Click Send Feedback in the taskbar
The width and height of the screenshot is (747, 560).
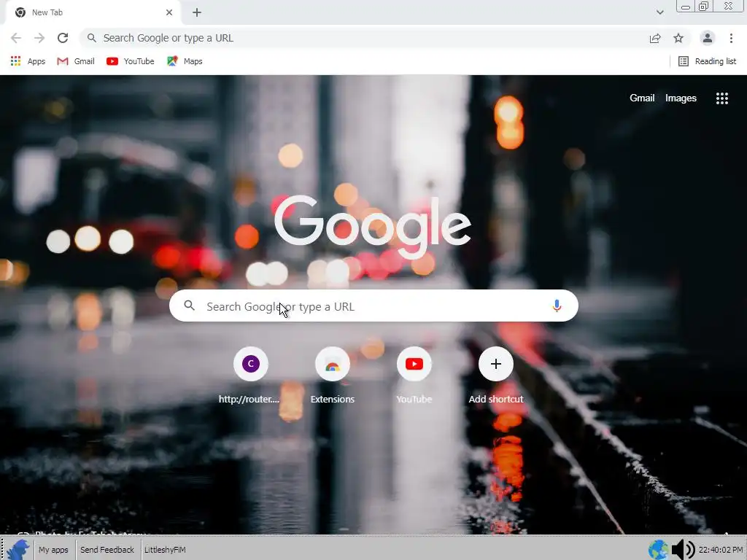pyautogui.click(x=107, y=550)
